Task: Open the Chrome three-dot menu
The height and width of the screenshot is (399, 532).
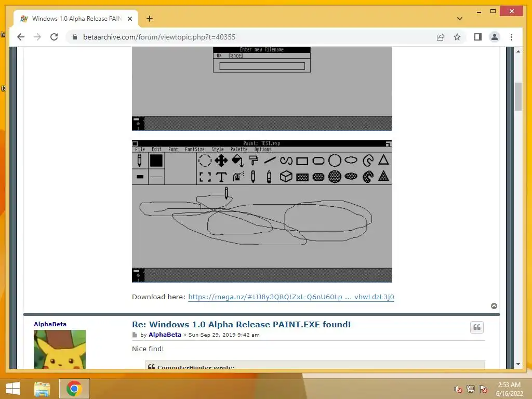Action: (x=511, y=37)
